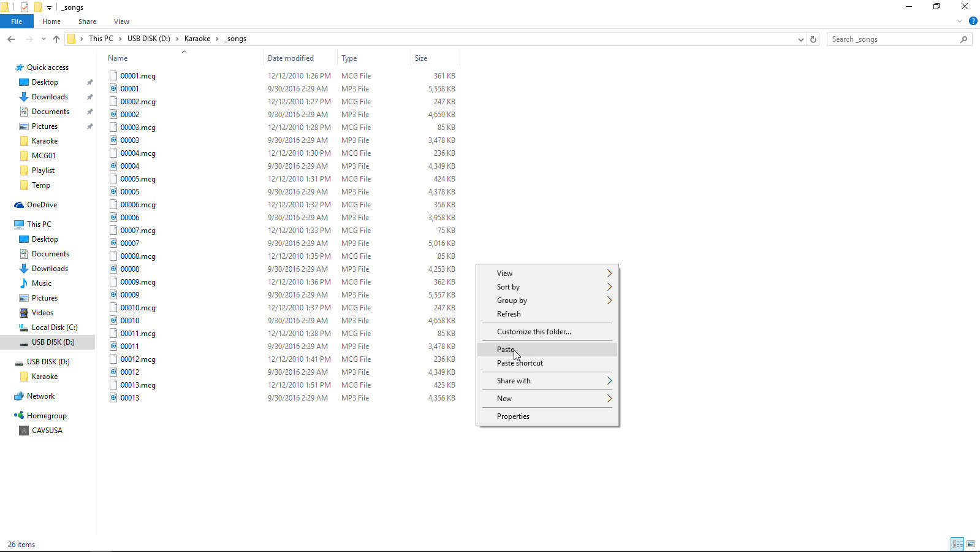The width and height of the screenshot is (980, 552).
Task: Open Properties from the context menu
Action: click(x=547, y=416)
